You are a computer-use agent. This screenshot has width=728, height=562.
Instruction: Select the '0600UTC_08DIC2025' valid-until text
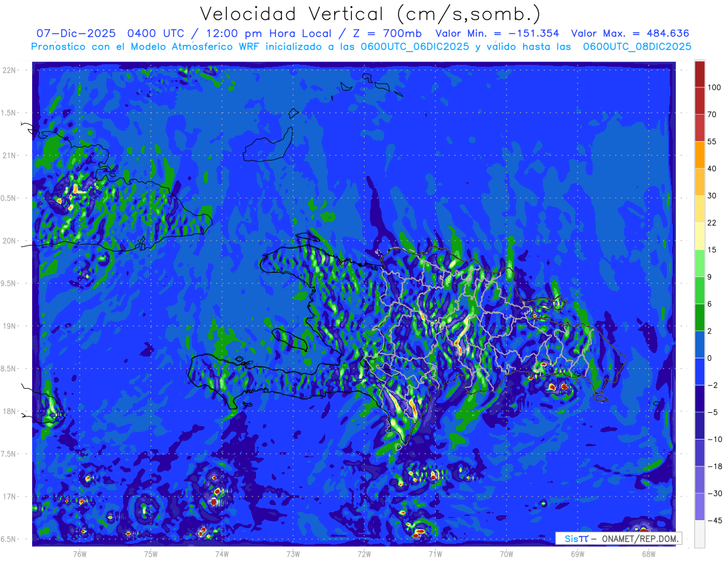[637, 47]
